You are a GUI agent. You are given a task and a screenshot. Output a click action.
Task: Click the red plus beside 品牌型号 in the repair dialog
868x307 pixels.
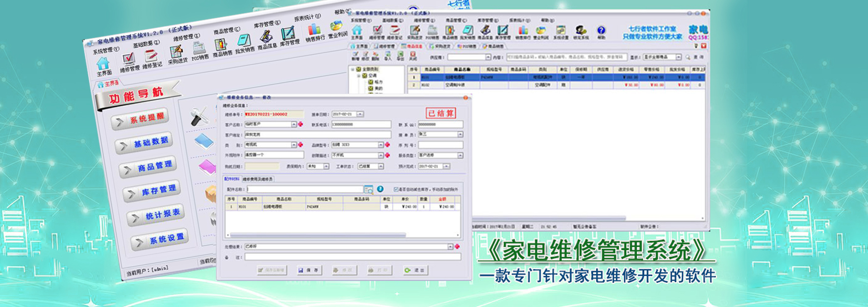click(x=387, y=145)
